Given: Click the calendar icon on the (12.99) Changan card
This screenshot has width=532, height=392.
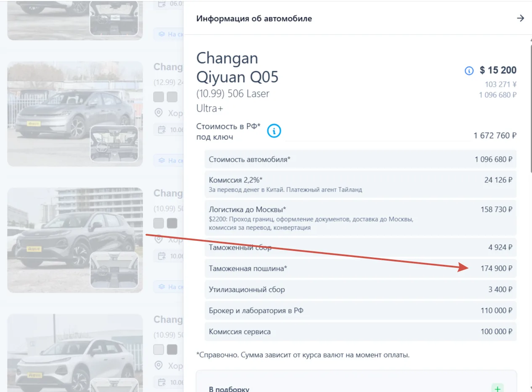Looking at the screenshot, I should (162, 130).
